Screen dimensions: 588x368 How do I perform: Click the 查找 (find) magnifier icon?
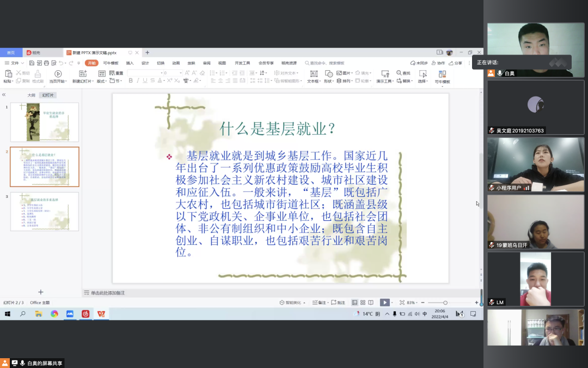coord(400,73)
